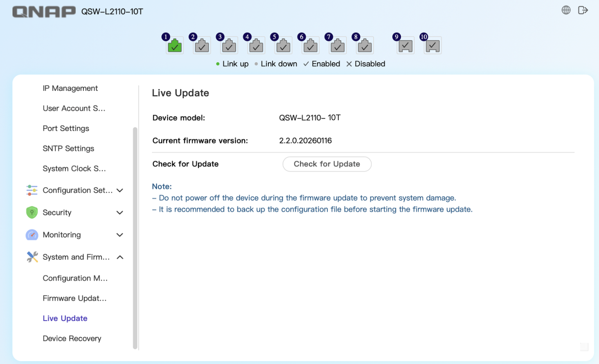
Task: Click the Check for Update button
Action: pos(327,164)
